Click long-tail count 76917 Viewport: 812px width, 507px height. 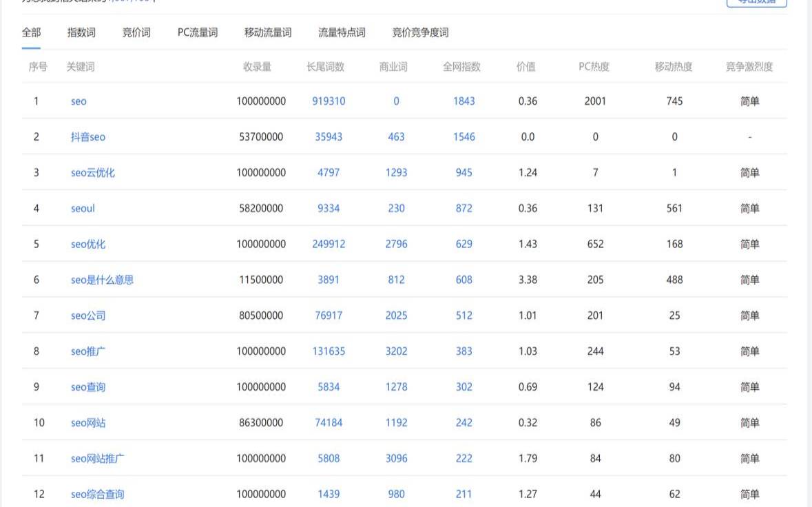[x=329, y=316]
